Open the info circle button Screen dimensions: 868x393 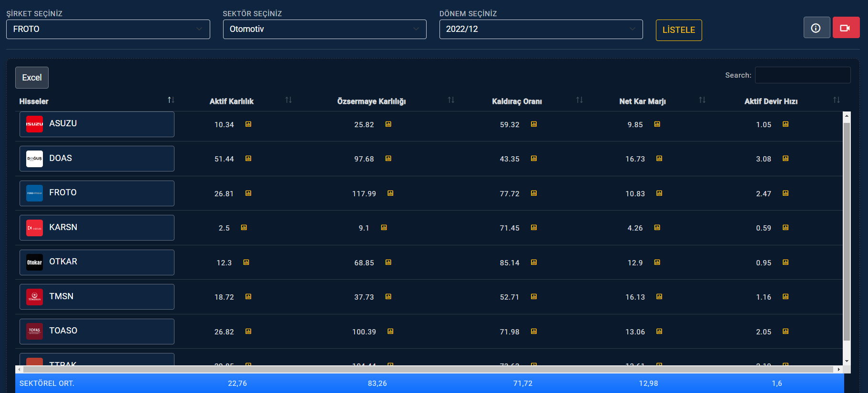click(817, 28)
